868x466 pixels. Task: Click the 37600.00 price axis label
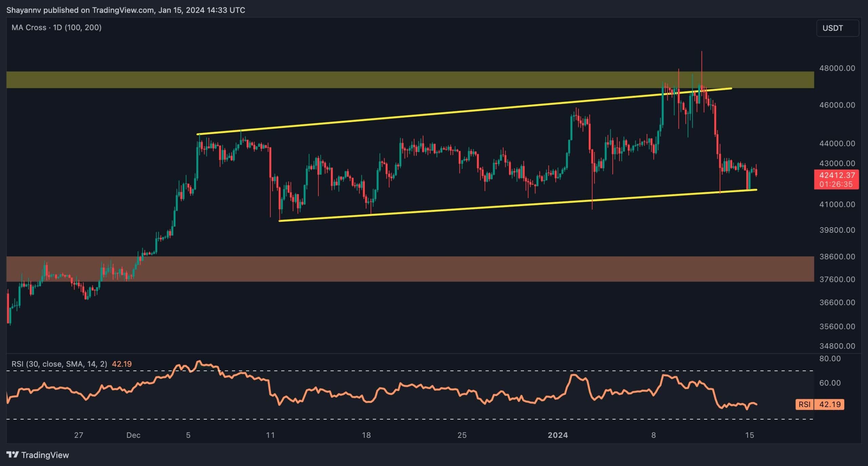[x=837, y=279]
